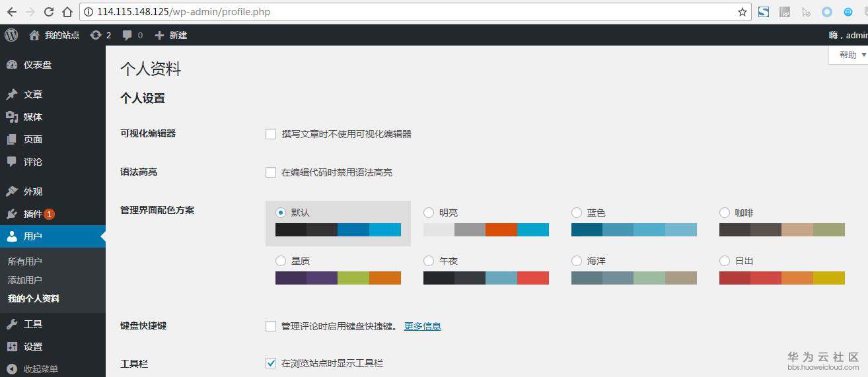Collapse the sidebar with 收起菜单
Screen dimensions: 868x377
(x=53, y=369)
